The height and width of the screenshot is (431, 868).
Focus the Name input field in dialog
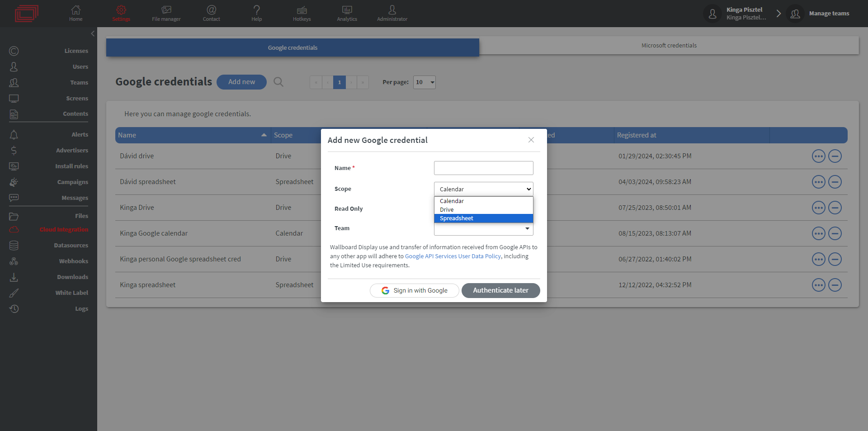pos(483,168)
